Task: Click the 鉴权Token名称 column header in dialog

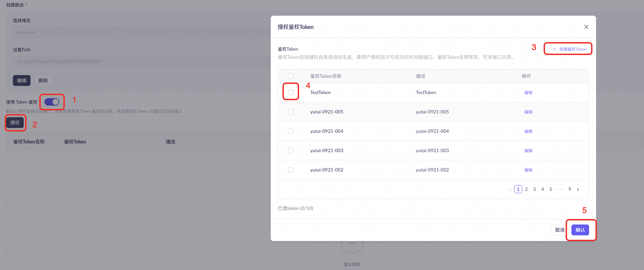Action: pyautogui.click(x=326, y=76)
